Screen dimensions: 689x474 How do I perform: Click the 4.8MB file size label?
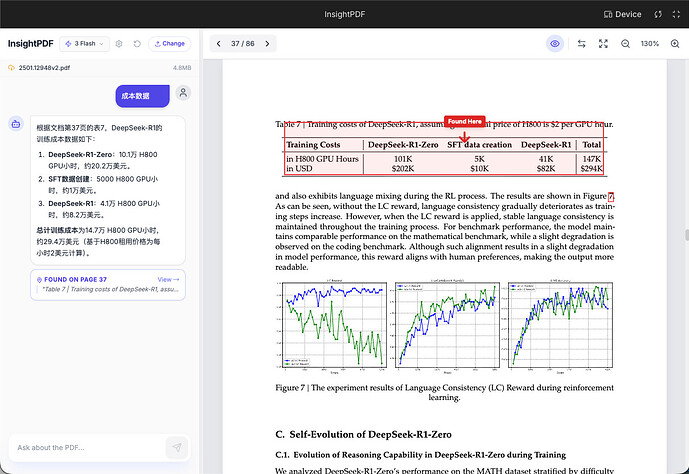pyautogui.click(x=182, y=68)
